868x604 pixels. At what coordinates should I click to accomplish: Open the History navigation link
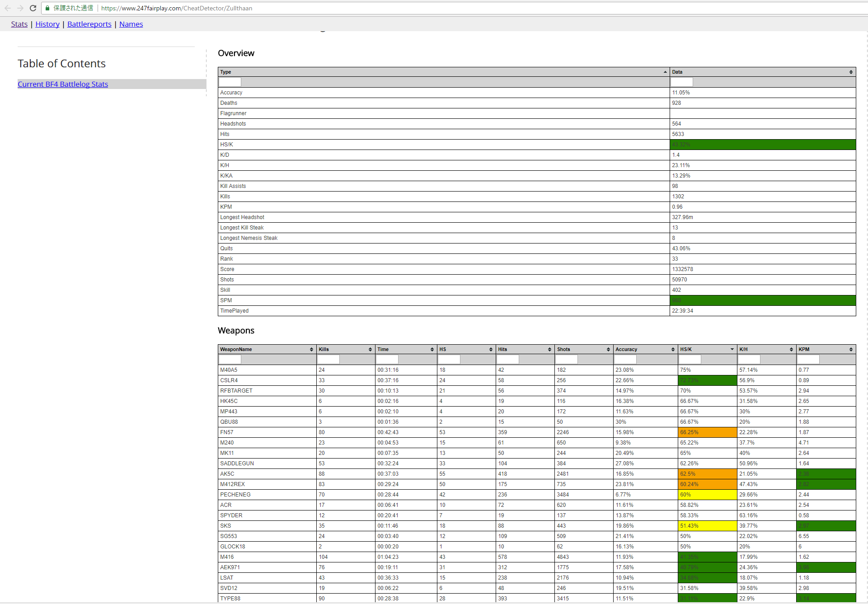pos(47,24)
